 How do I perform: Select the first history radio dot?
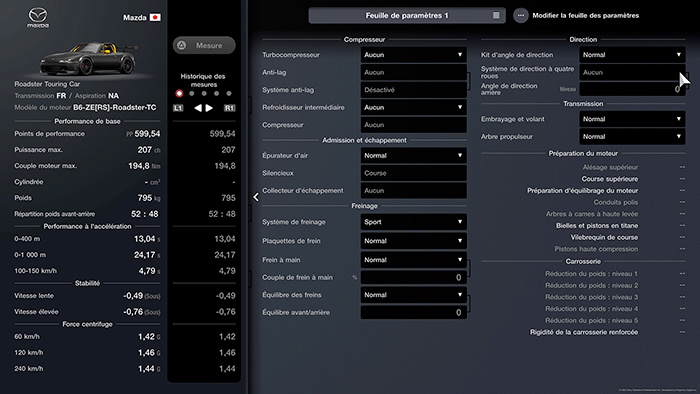pyautogui.click(x=179, y=94)
